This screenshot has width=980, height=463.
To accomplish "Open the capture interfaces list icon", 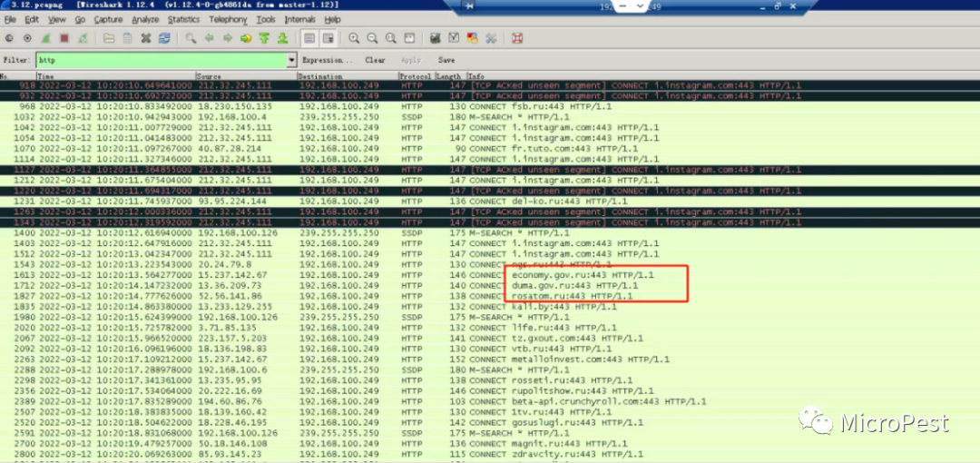I will 9,39.
